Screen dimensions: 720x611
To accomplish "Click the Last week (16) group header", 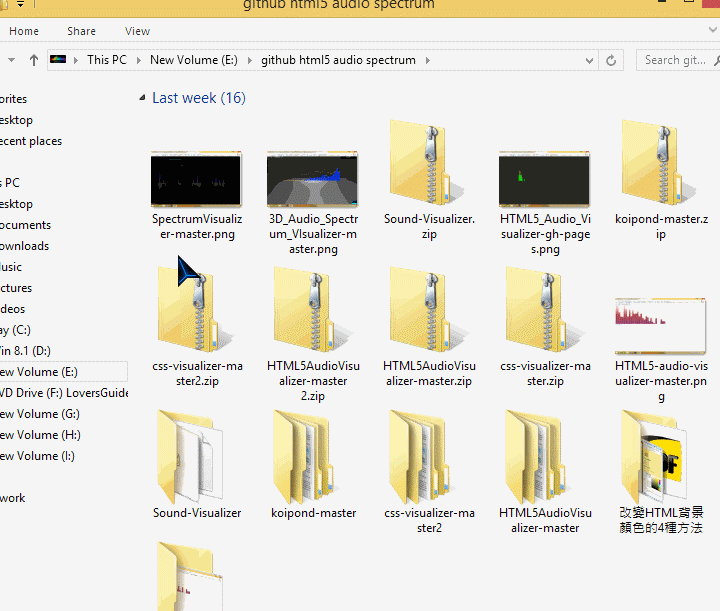I will (x=199, y=98).
